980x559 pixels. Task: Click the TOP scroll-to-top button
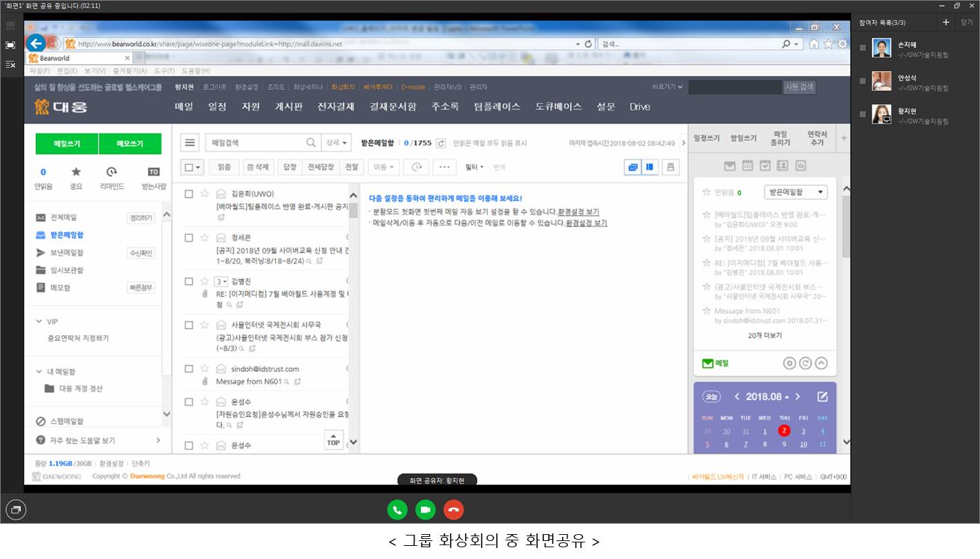[x=334, y=439]
